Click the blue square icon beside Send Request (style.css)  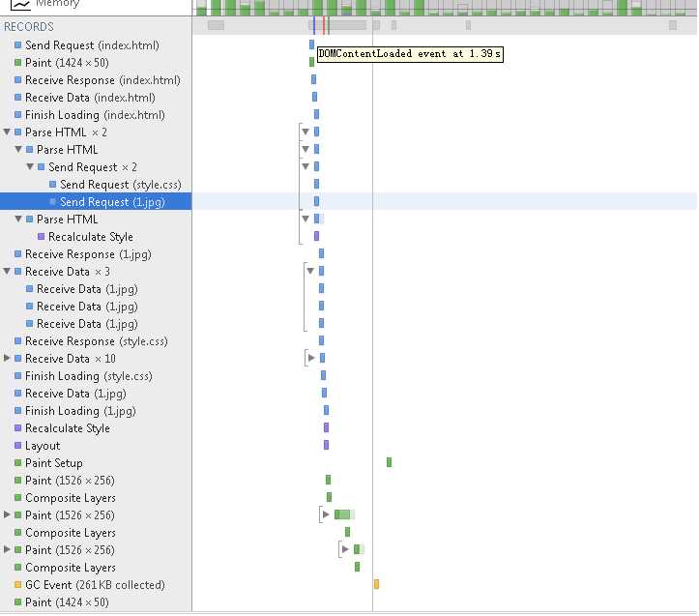coord(52,185)
